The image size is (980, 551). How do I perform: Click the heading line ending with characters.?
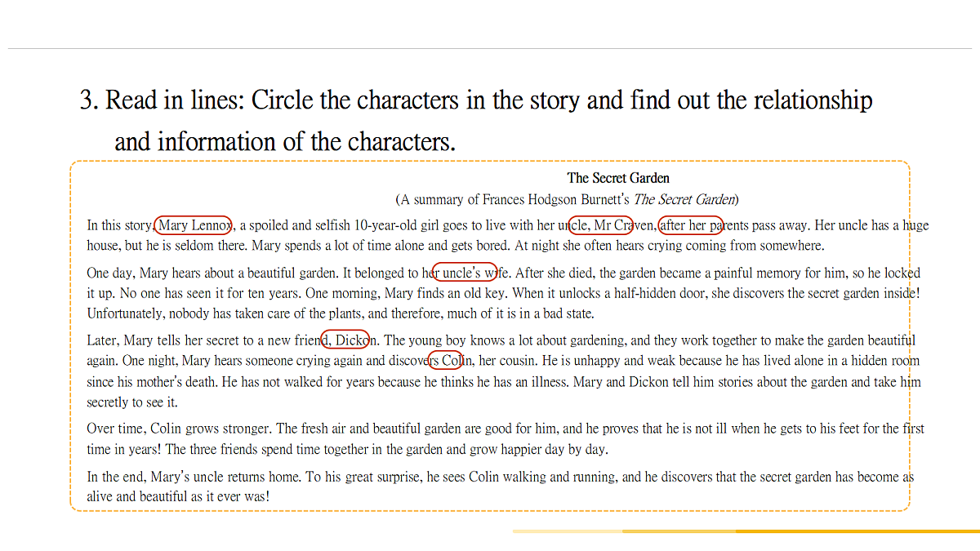285,141
